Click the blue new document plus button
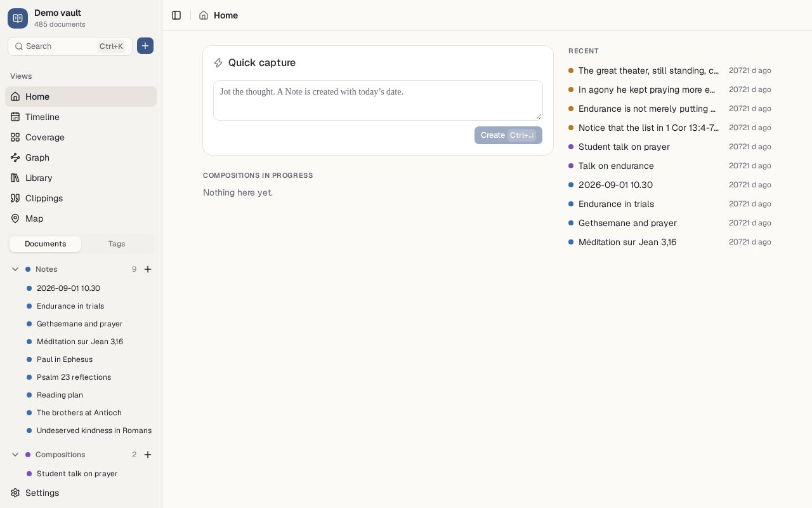 145,46
